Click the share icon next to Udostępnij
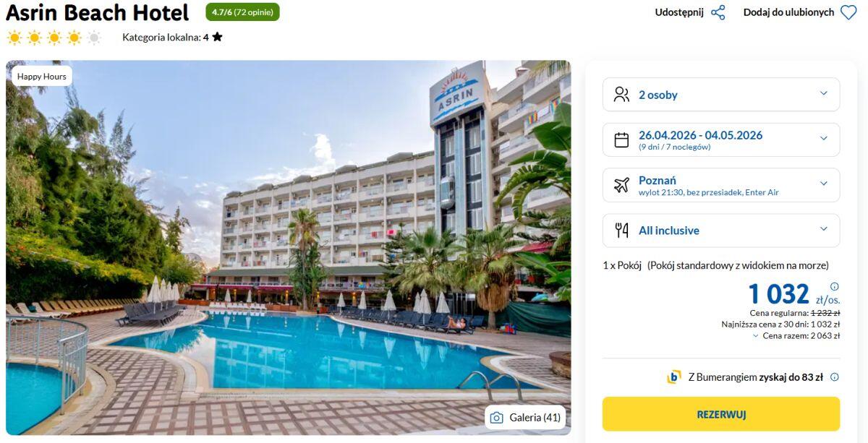Viewport: 868px width, 443px height. [718, 12]
